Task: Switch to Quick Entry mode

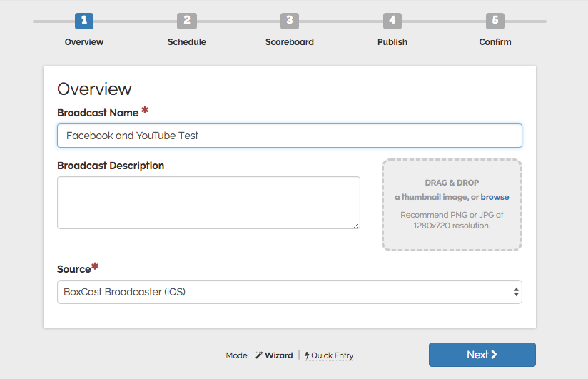Action: click(332, 355)
